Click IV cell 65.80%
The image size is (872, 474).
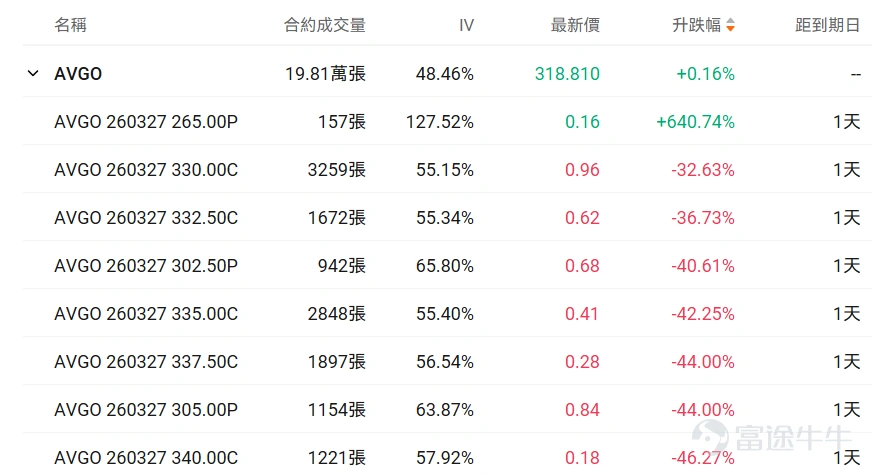(445, 265)
